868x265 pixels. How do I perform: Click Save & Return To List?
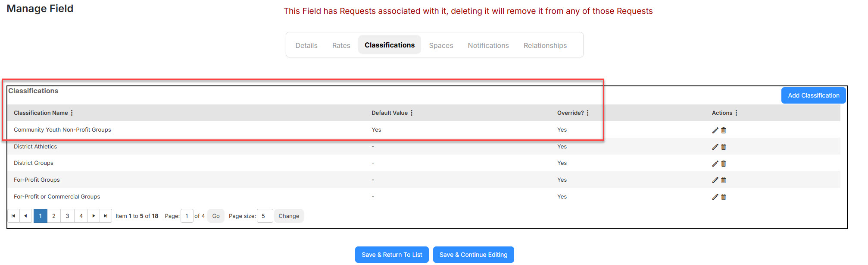392,255
